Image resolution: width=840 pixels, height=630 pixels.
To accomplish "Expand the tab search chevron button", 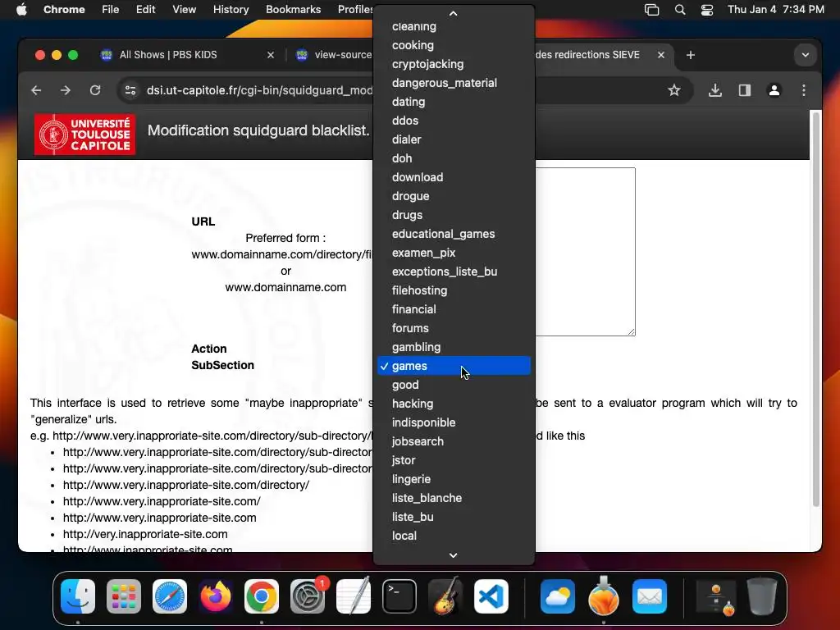I will [806, 55].
